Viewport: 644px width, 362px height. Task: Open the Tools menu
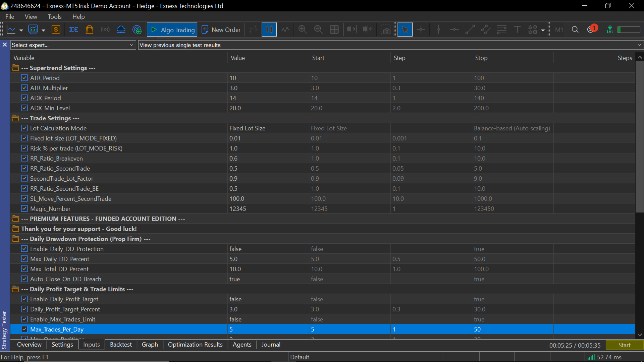55,17
